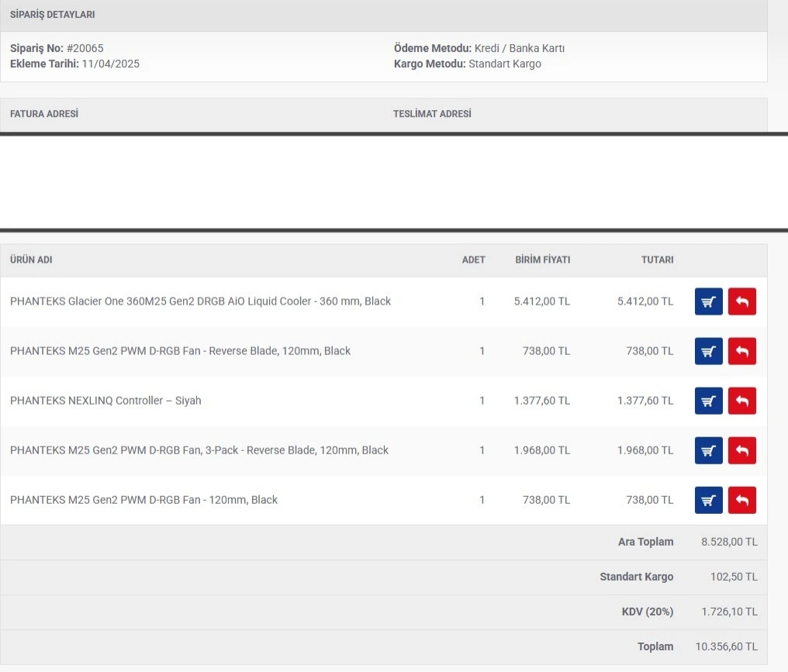This screenshot has width=788, height=672.
Task: Click the TUTARI column header
Action: (658, 260)
